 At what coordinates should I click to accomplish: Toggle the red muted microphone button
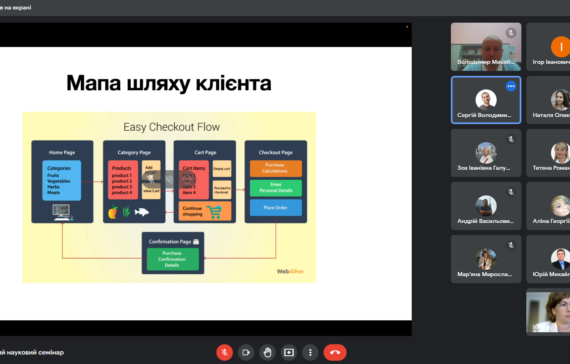pyautogui.click(x=224, y=352)
